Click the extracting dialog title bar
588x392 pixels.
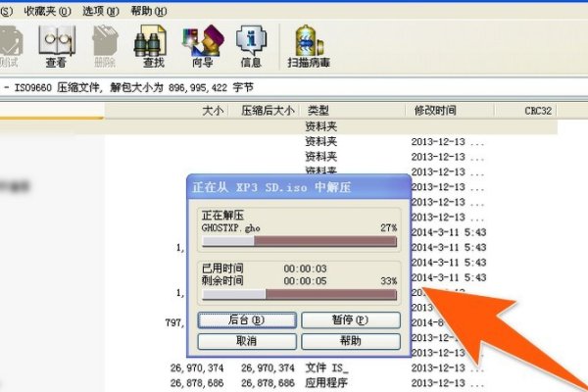click(x=299, y=187)
